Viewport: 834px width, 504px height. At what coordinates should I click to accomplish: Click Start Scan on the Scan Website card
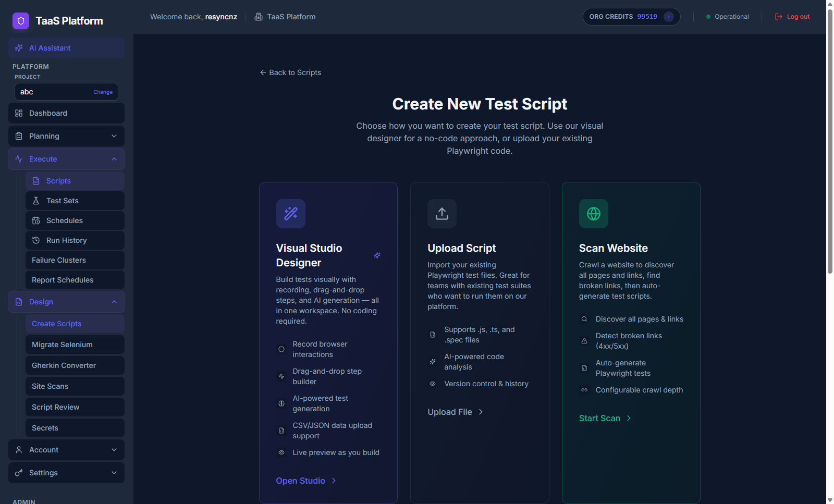(x=599, y=418)
